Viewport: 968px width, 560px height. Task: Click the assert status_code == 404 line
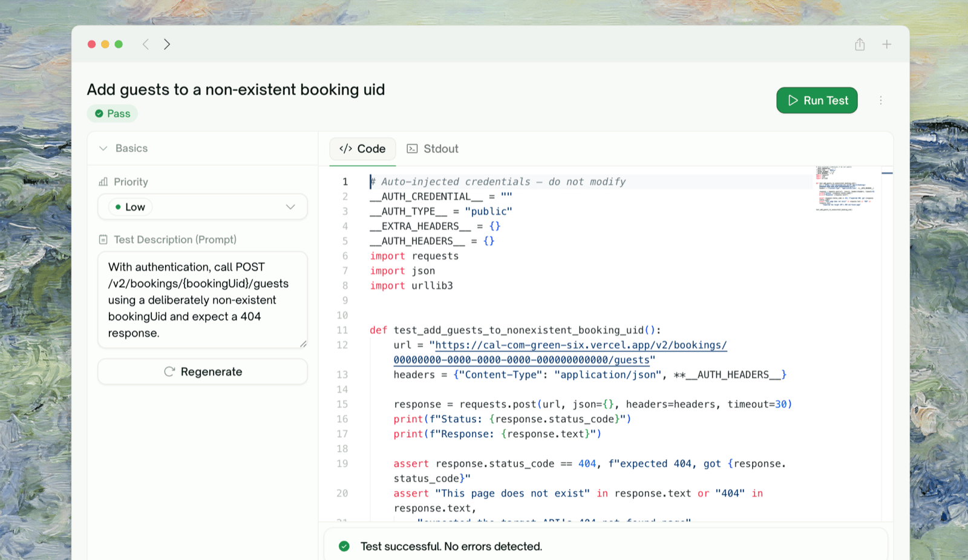590,471
